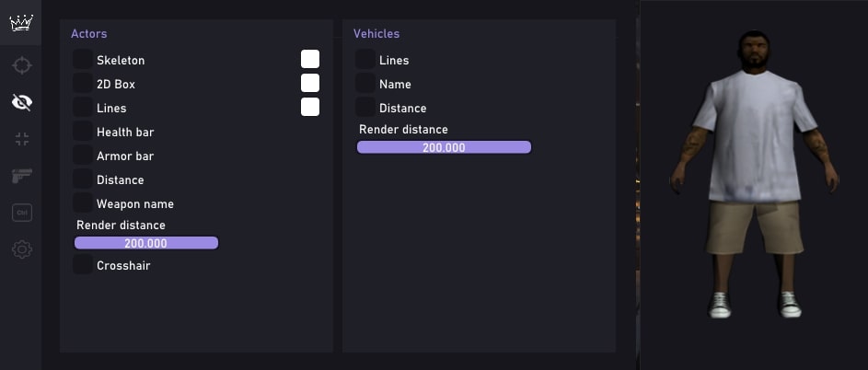
Task: Toggle the Crosshair checkbox
Action: point(83,264)
